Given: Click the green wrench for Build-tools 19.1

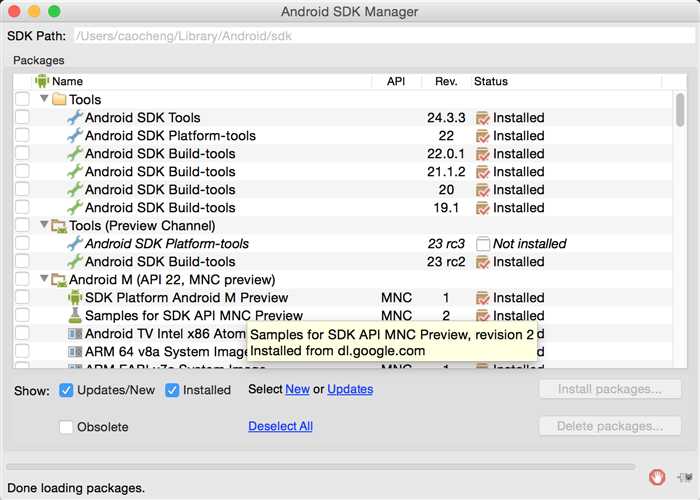Looking at the screenshot, I should [75, 208].
